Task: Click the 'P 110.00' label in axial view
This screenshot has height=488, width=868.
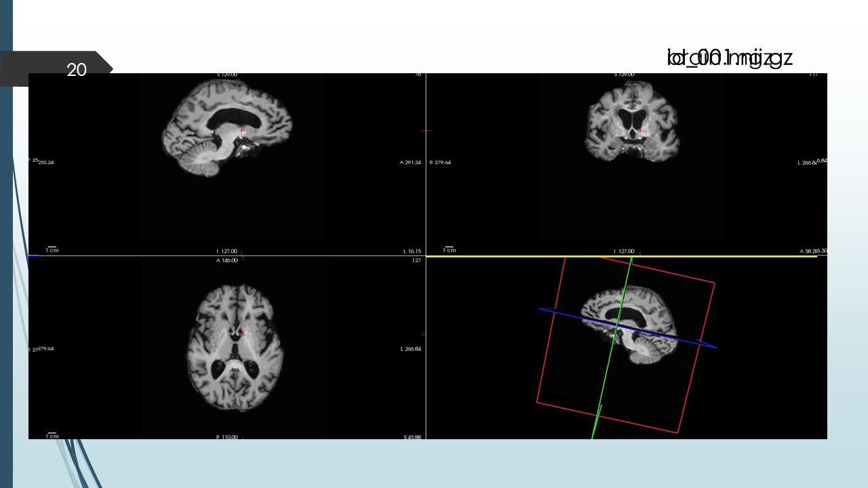Action: 226,437
